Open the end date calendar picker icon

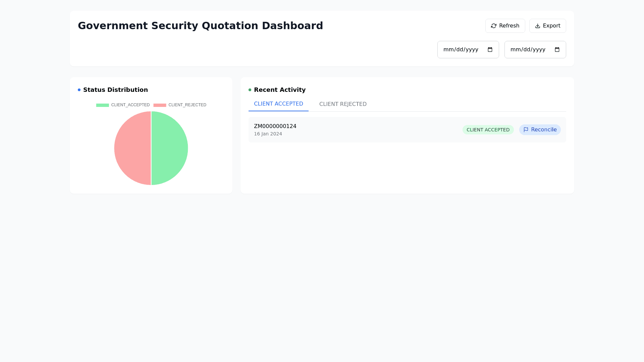pyautogui.click(x=557, y=50)
